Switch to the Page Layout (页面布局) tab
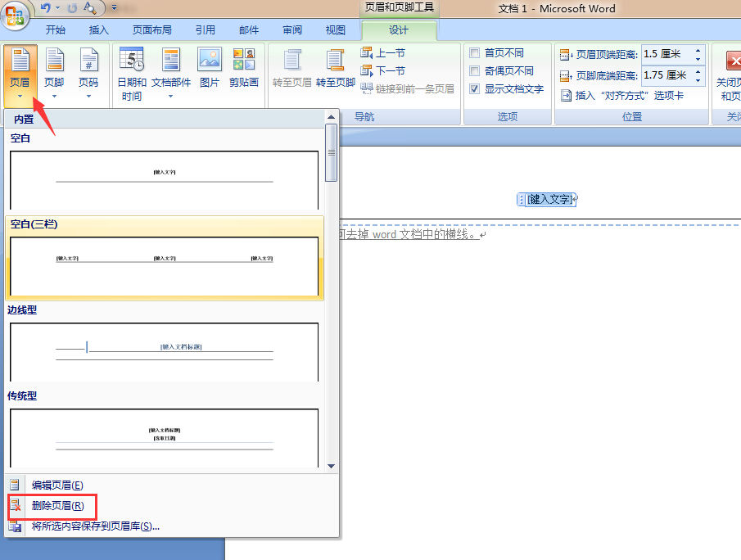 [x=151, y=30]
